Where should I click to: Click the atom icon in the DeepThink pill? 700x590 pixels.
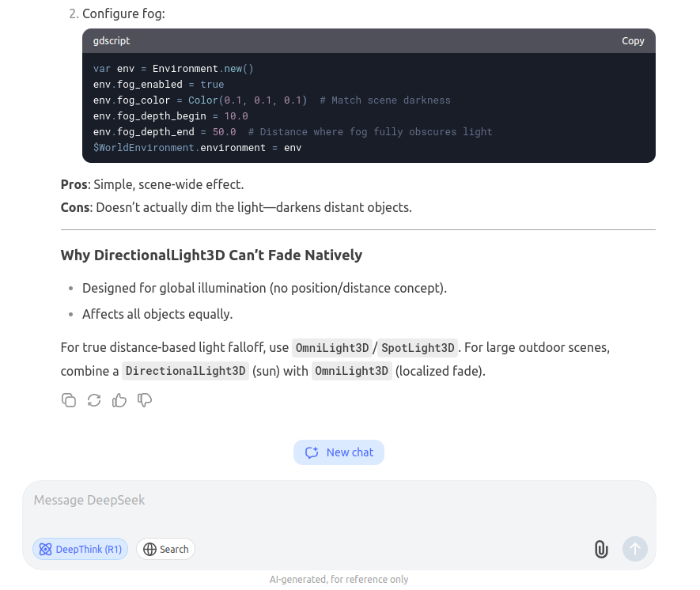46,550
